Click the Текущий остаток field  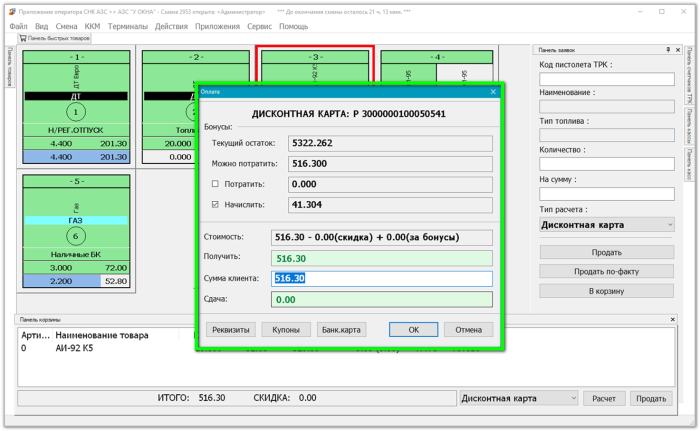point(390,143)
